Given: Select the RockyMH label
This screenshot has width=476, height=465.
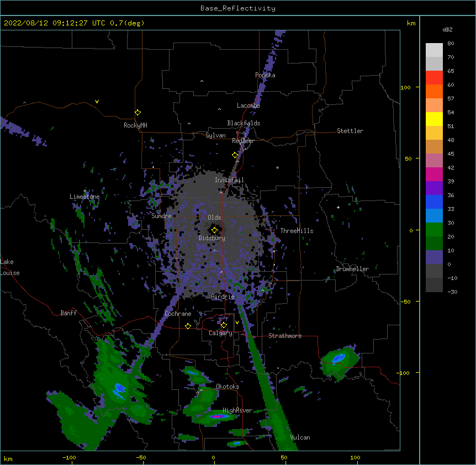Looking at the screenshot, I should click(135, 125).
